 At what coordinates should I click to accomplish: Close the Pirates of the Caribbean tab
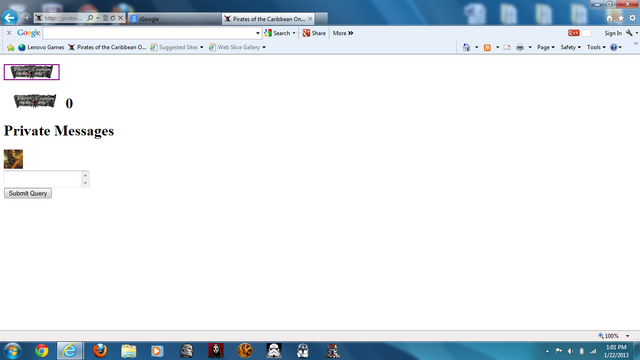click(310, 19)
